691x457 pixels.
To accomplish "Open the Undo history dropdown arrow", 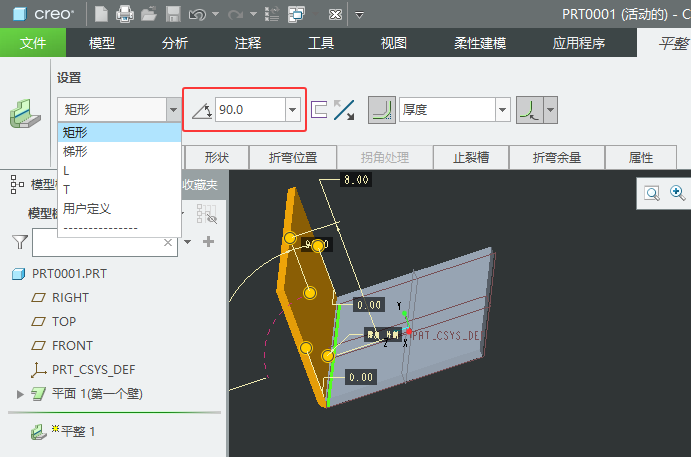I will (x=215, y=14).
